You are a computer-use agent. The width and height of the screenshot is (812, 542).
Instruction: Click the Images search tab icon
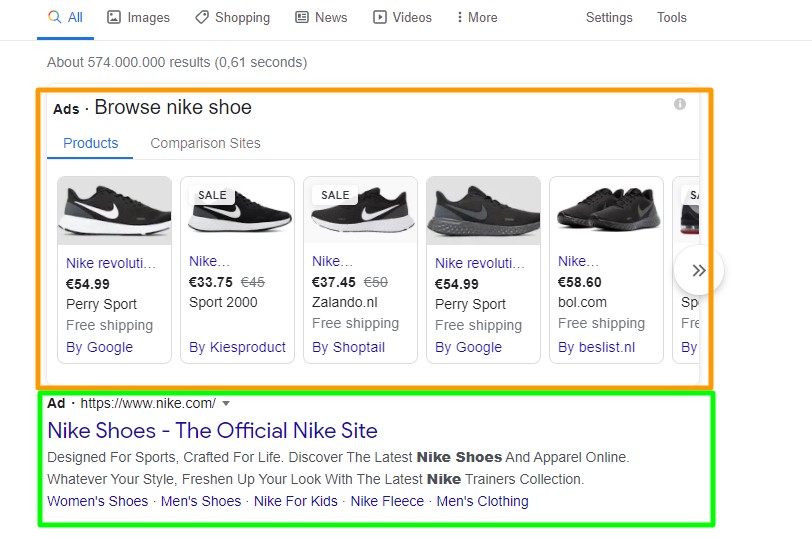click(114, 17)
